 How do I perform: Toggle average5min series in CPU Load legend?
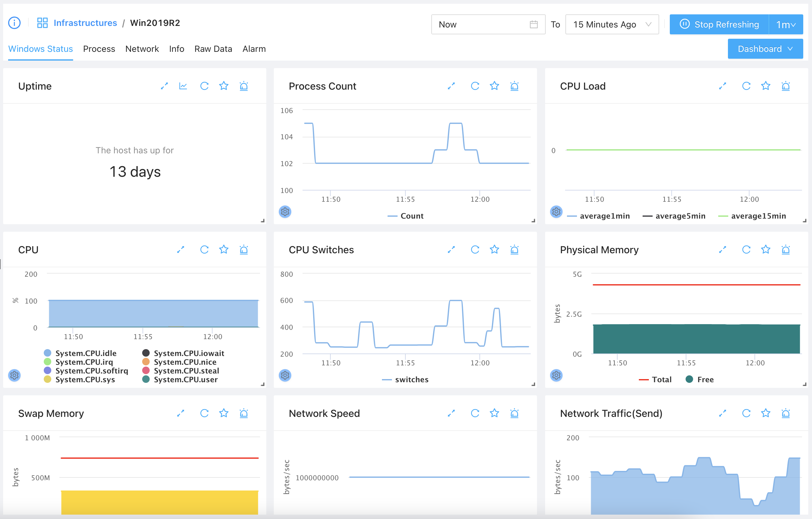coord(680,216)
